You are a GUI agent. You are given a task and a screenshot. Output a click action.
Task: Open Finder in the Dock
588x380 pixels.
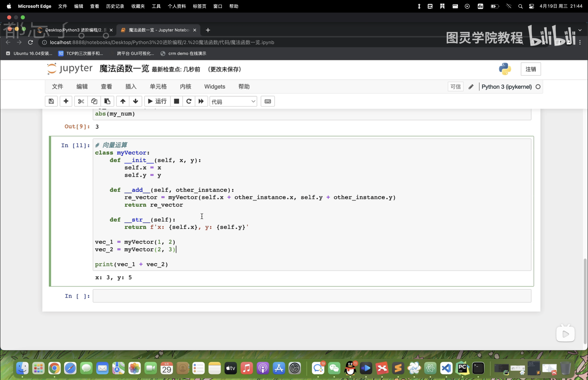22,368
